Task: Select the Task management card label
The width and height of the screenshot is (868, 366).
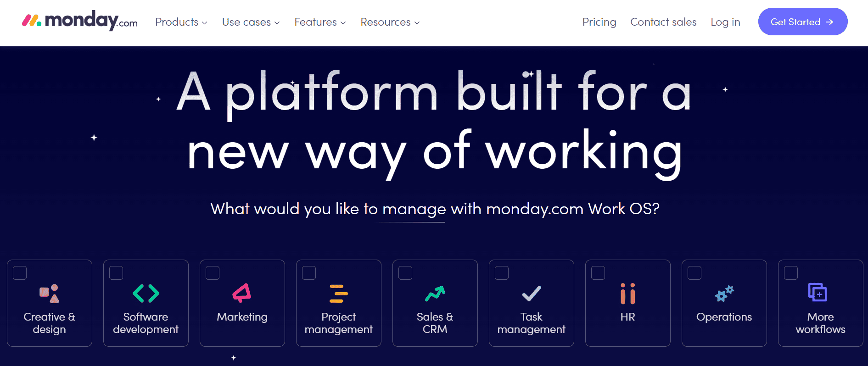Action: click(x=532, y=323)
